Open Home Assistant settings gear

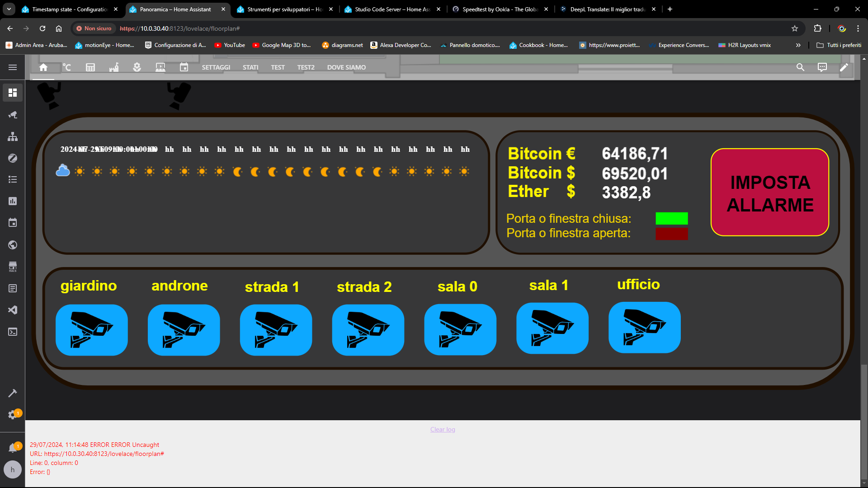(13, 415)
